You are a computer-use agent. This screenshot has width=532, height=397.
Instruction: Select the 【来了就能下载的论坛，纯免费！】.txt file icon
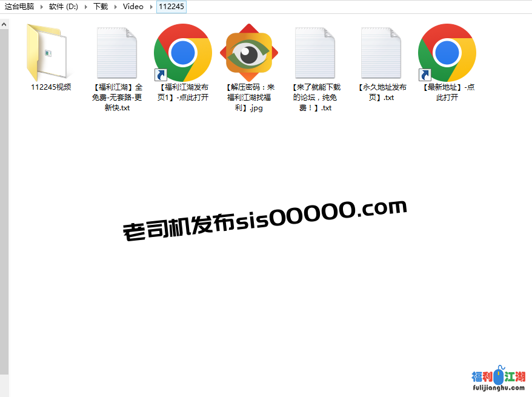[x=315, y=53]
